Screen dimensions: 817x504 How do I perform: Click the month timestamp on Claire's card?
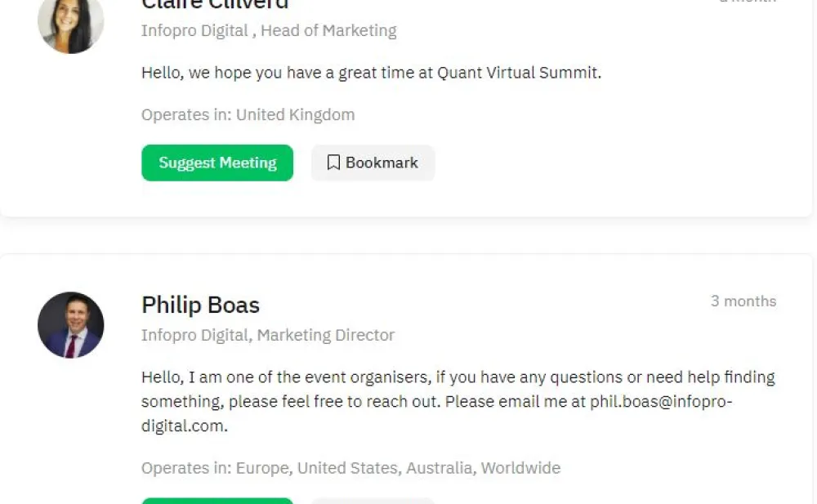748,2
